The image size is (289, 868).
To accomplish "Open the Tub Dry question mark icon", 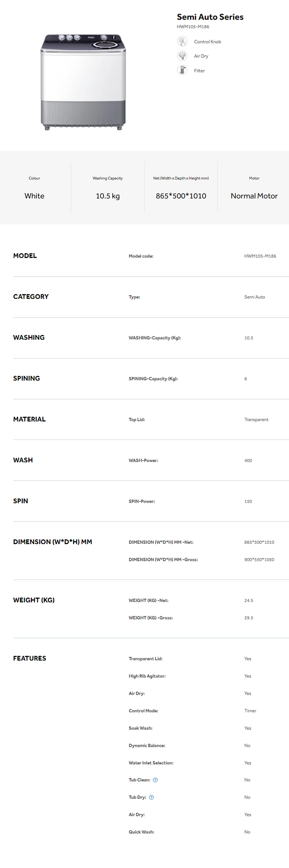I will coord(151,797).
